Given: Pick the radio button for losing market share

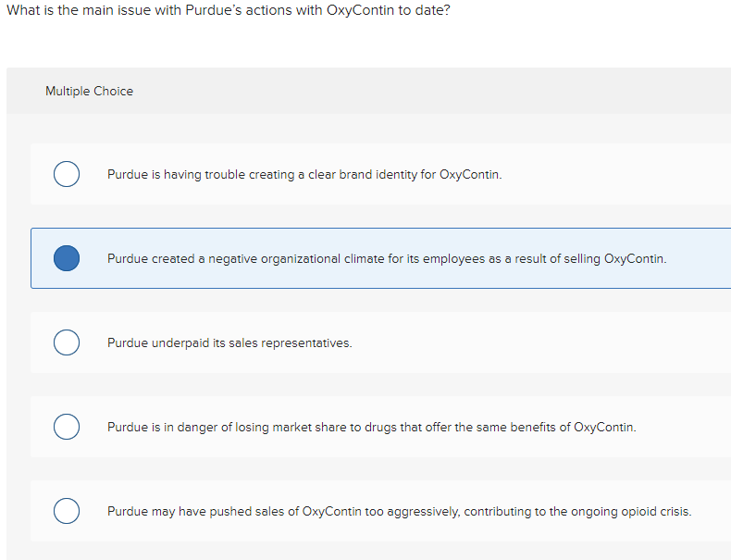Looking at the screenshot, I should coord(67,427).
